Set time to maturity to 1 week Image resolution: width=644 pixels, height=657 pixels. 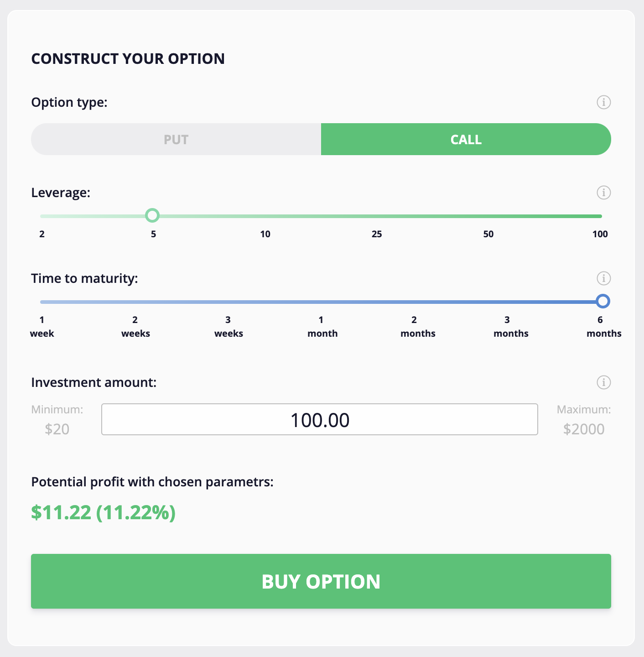coord(42,302)
